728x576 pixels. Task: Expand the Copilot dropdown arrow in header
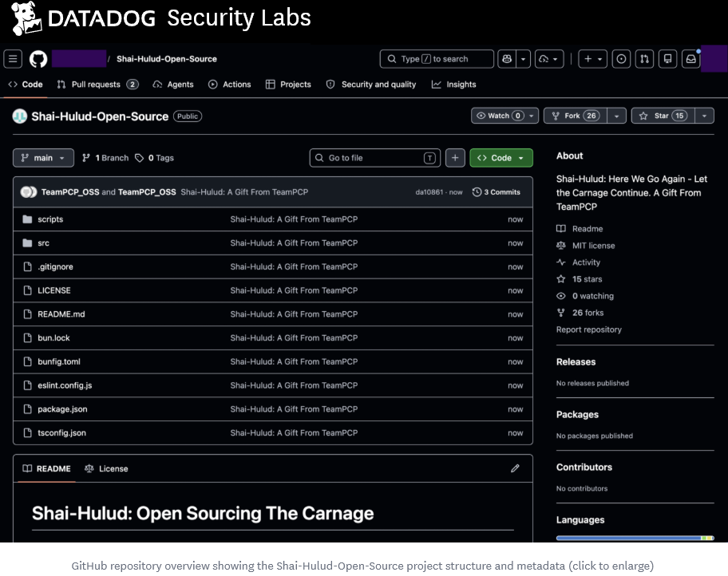point(524,59)
